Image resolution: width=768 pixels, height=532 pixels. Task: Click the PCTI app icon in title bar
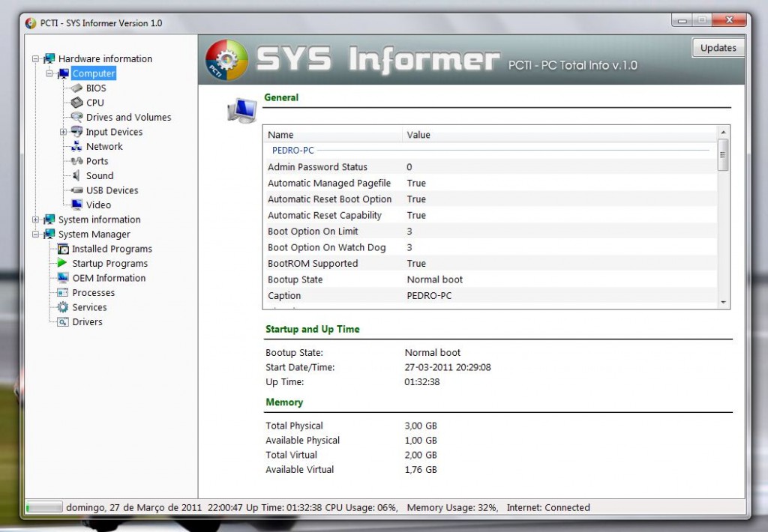point(31,23)
